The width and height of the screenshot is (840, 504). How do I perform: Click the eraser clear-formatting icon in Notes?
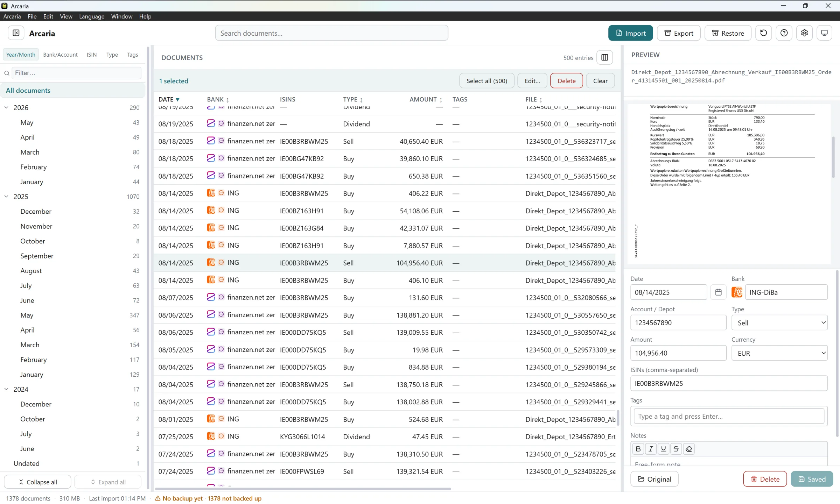coord(689,449)
